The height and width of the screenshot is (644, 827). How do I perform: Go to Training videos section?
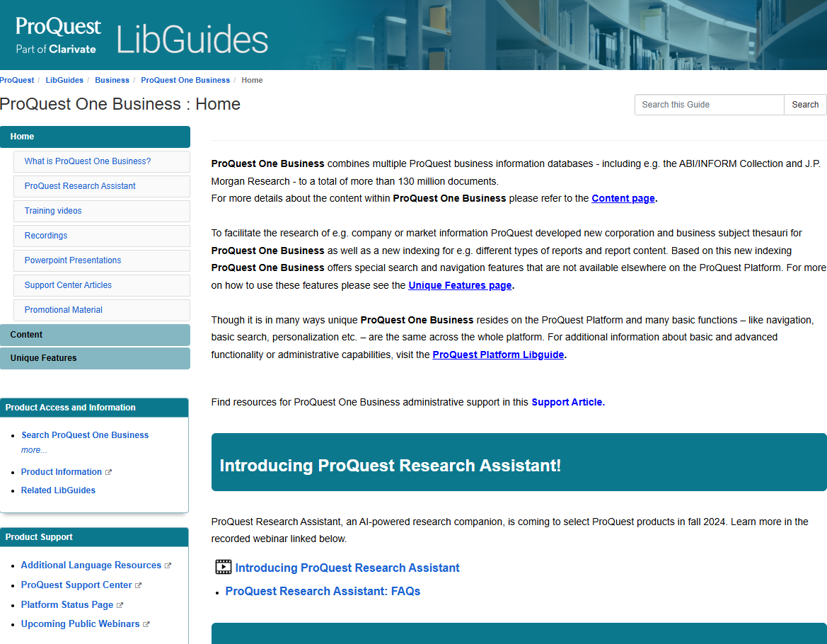(x=102, y=211)
